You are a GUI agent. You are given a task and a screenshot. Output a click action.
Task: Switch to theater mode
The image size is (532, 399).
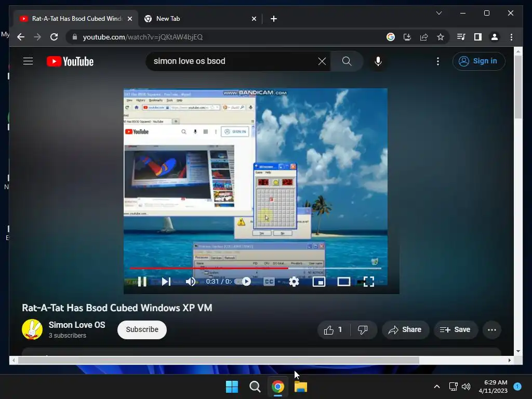click(344, 282)
